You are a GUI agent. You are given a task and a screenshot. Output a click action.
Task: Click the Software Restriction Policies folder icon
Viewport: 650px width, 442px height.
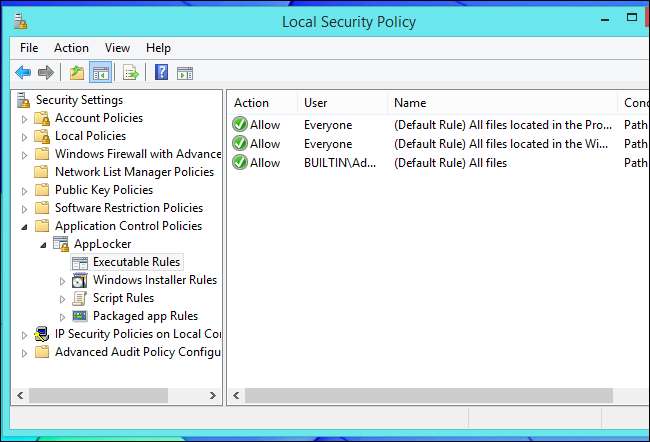click(41, 208)
